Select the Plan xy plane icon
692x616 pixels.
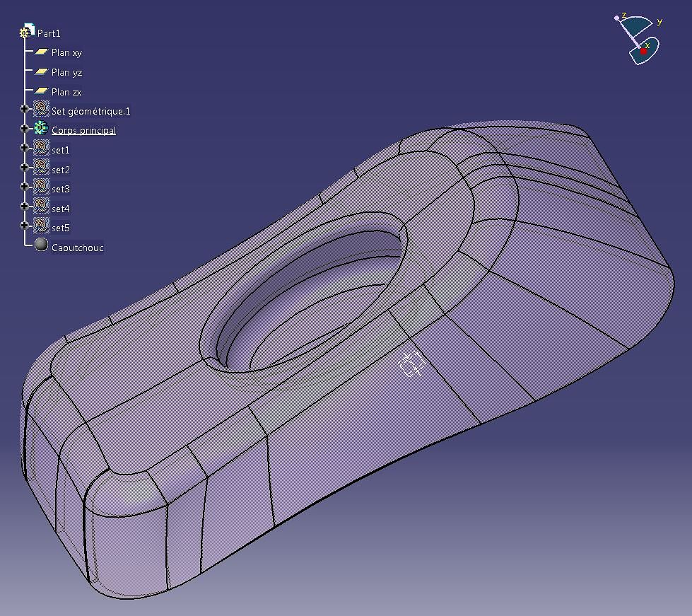[41, 52]
